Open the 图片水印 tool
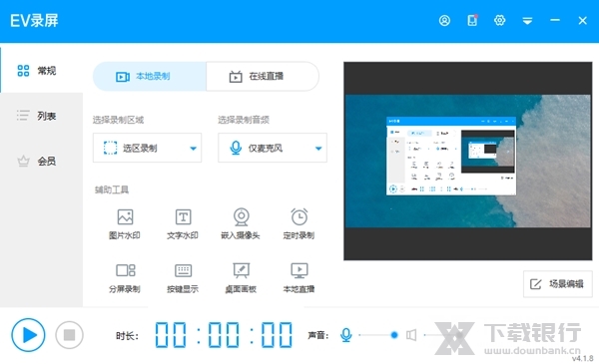This screenshot has width=599, height=364. click(125, 224)
